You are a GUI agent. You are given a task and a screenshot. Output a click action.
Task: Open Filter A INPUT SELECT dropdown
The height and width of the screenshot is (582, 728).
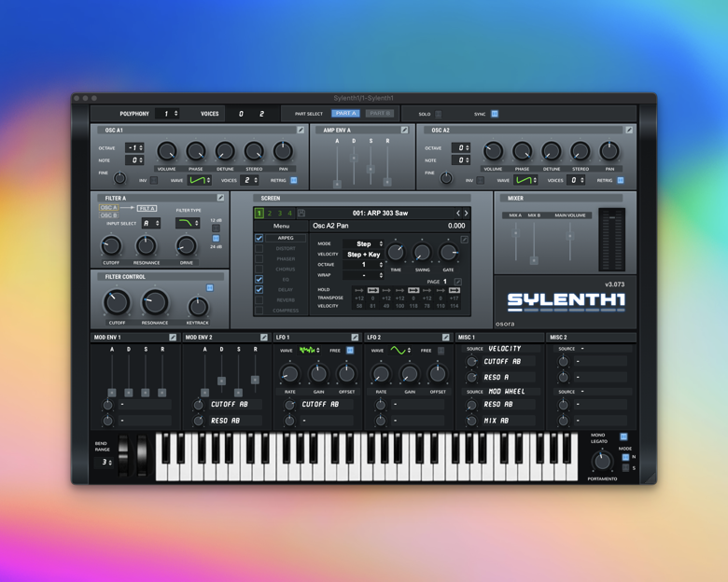[151, 223]
